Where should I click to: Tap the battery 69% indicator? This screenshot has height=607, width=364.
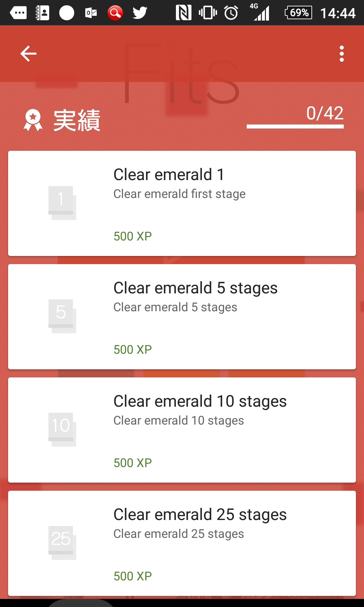click(x=299, y=13)
